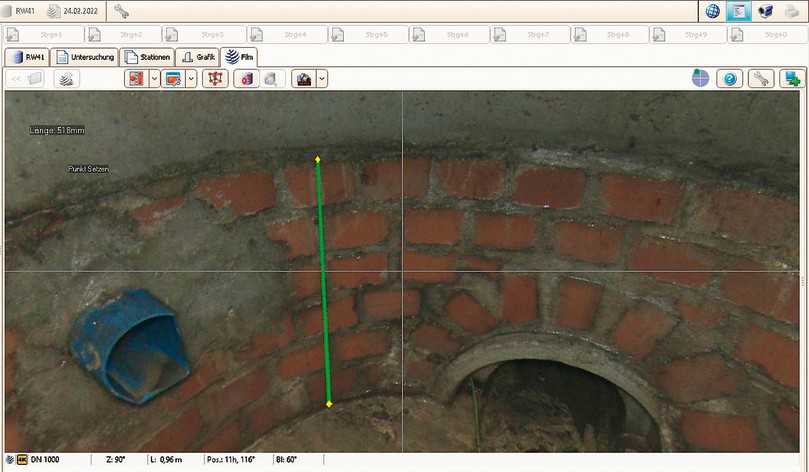
Task: Select the Grafik tab
Action: [199, 57]
